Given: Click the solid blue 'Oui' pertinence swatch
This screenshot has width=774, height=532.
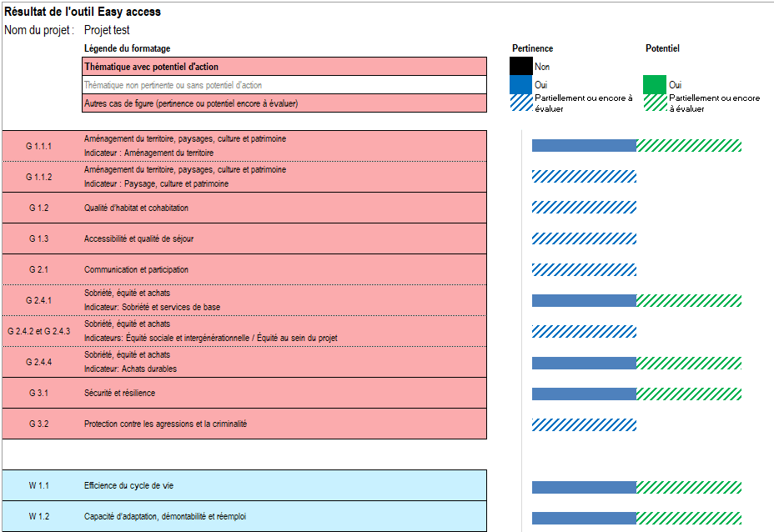Looking at the screenshot, I should tap(521, 84).
